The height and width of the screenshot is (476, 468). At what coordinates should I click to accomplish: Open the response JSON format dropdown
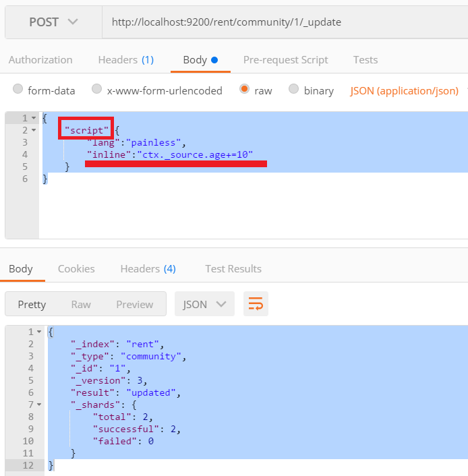204,304
